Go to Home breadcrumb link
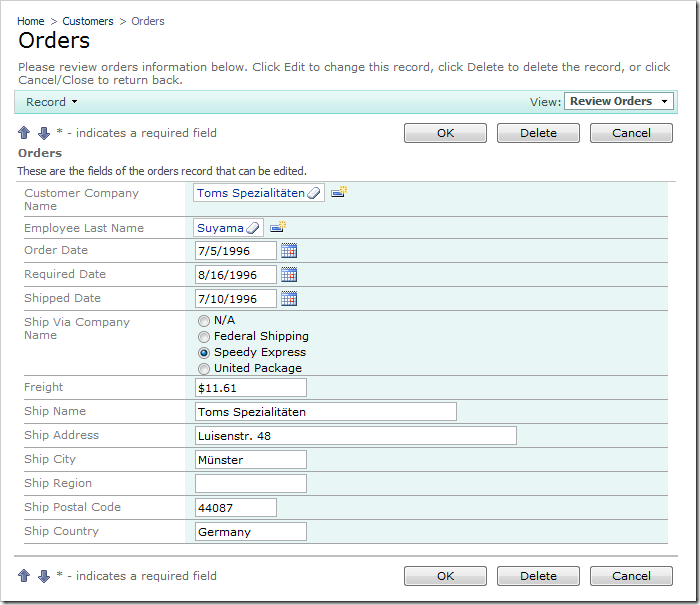This screenshot has height=605, width=700. (31, 21)
